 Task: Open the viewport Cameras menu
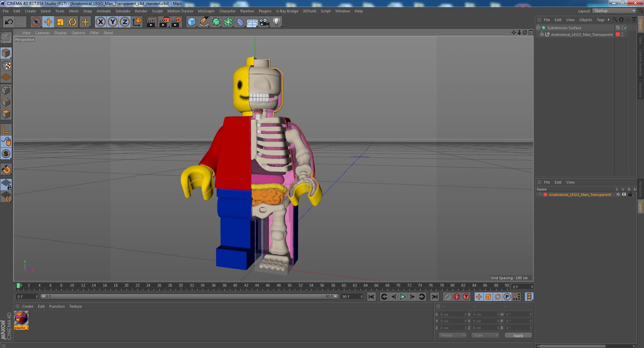pyautogui.click(x=42, y=33)
